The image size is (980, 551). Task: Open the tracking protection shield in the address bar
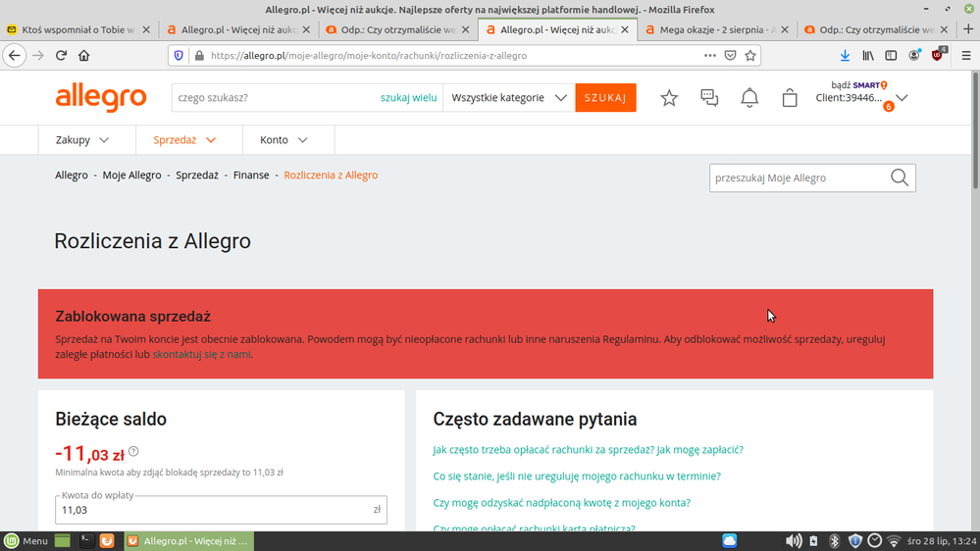(179, 56)
